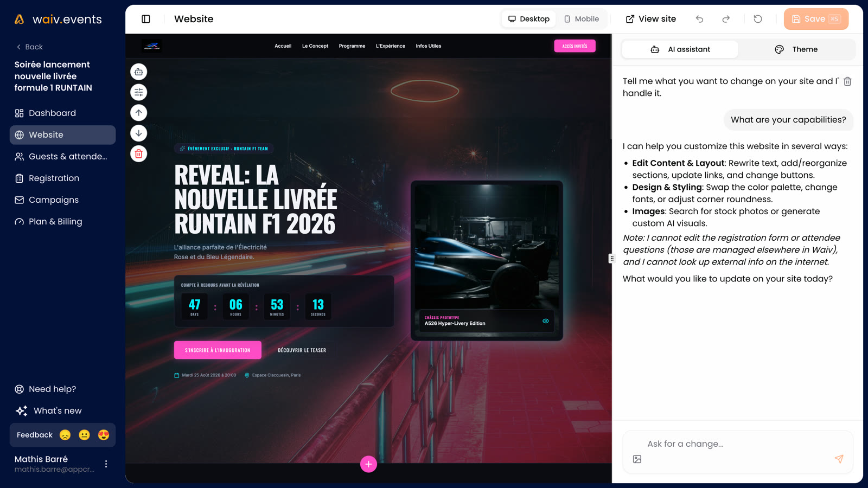The height and width of the screenshot is (488, 868).
Task: Click the waiv.events logo
Action: tap(58, 20)
